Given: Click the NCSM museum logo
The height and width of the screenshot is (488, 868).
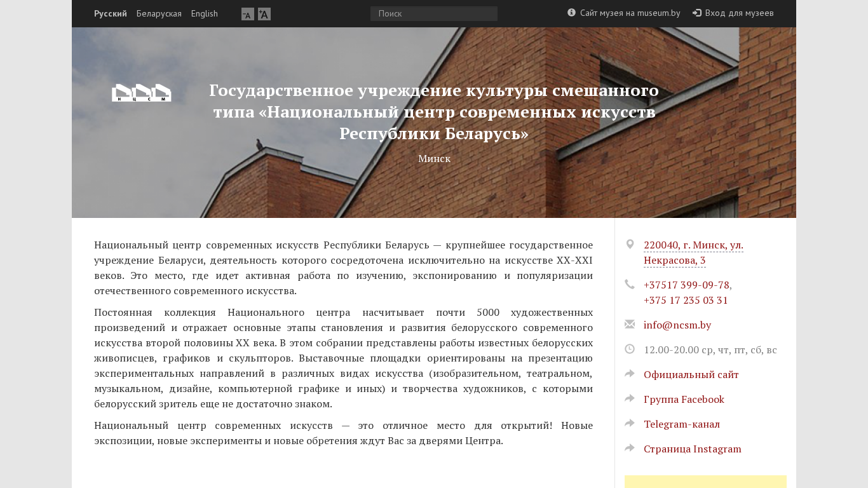Looking at the screenshot, I should 142,93.
